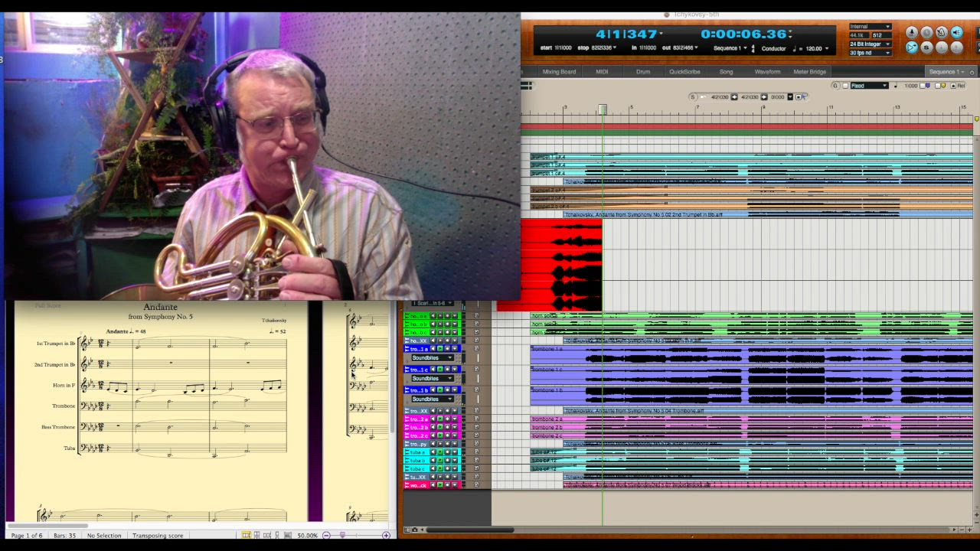This screenshot has width=980, height=551.
Task: Zoom in score with plus icon
Action: (x=386, y=536)
